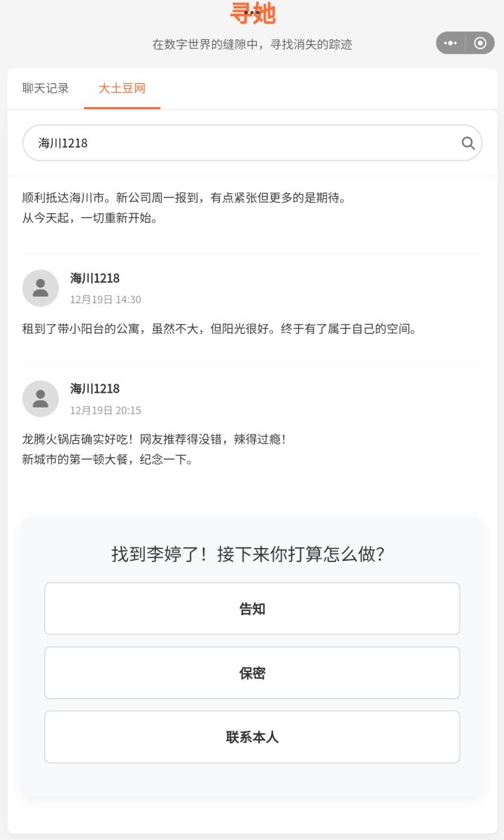Choose the 告知 option
Image resolution: width=504 pixels, height=840 pixels.
[x=252, y=609]
